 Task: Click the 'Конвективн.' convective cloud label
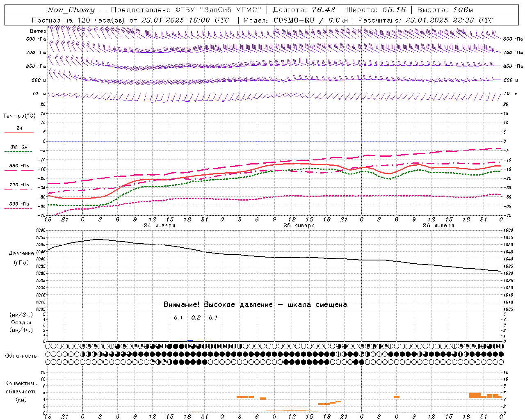coord(21,383)
